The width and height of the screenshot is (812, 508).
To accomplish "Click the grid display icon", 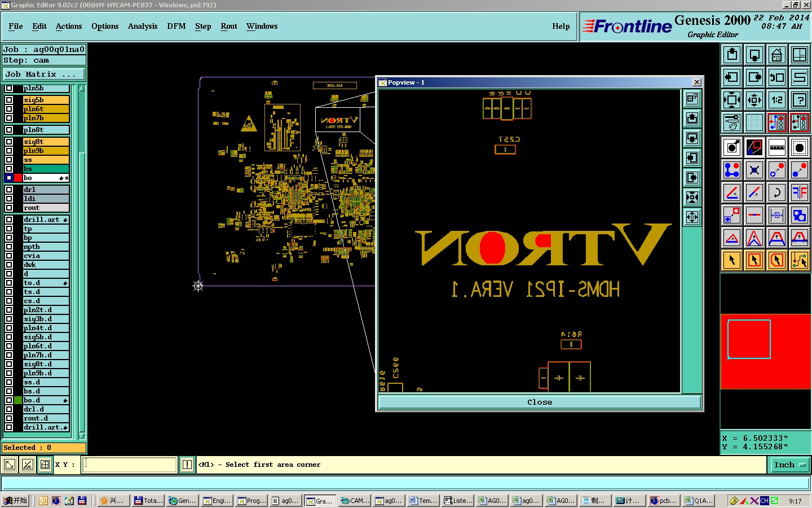I will [x=754, y=122].
